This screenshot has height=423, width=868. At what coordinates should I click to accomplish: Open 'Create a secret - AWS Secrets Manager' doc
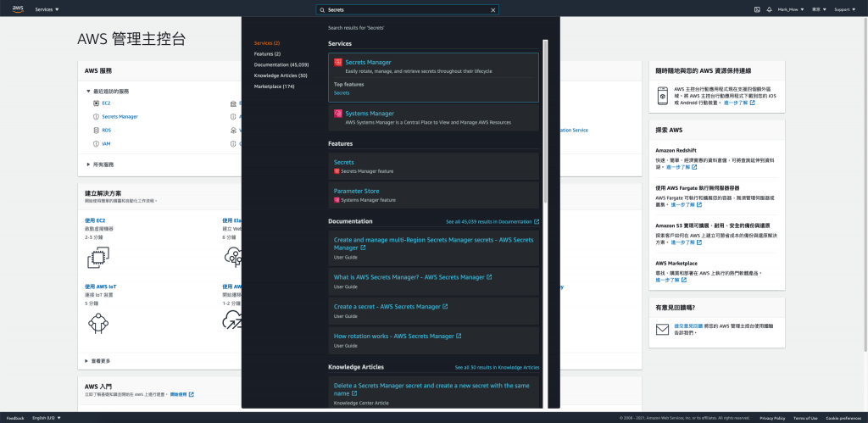coord(391,306)
